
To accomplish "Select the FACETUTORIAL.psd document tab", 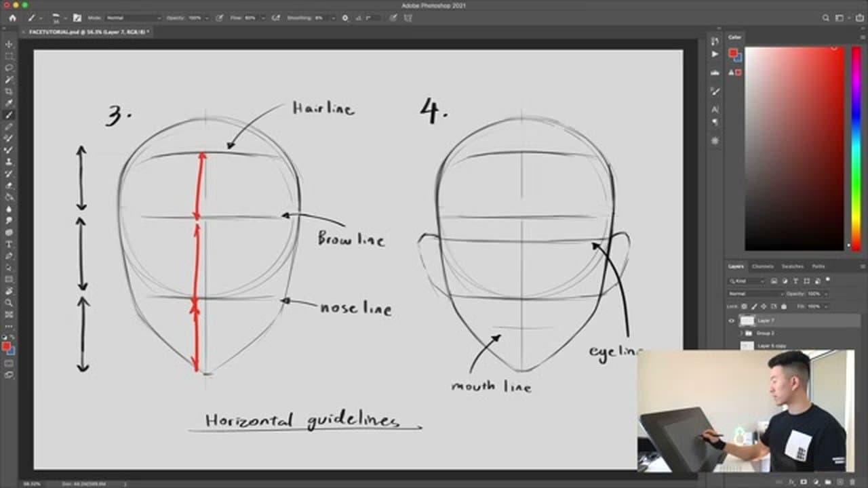I will pyautogui.click(x=90, y=31).
